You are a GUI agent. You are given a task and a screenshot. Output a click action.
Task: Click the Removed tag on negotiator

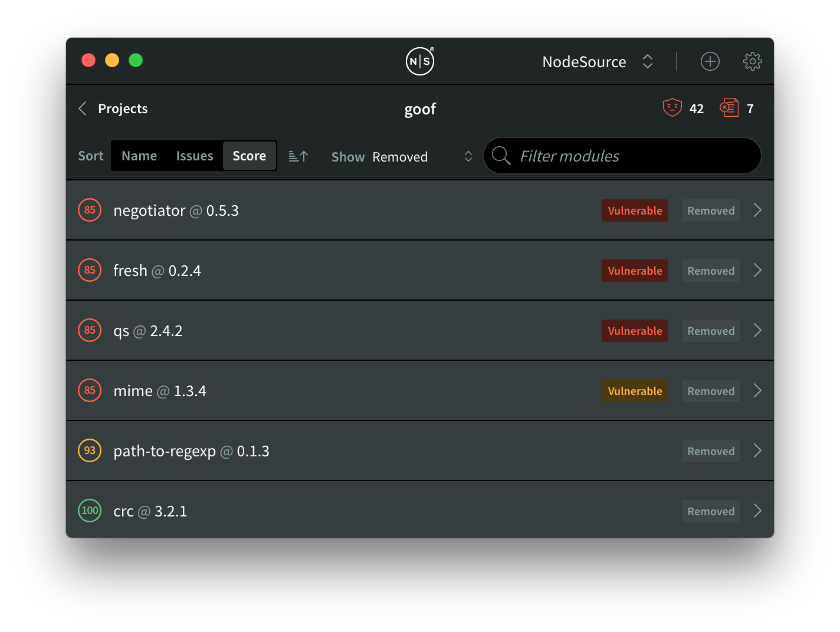pos(711,210)
